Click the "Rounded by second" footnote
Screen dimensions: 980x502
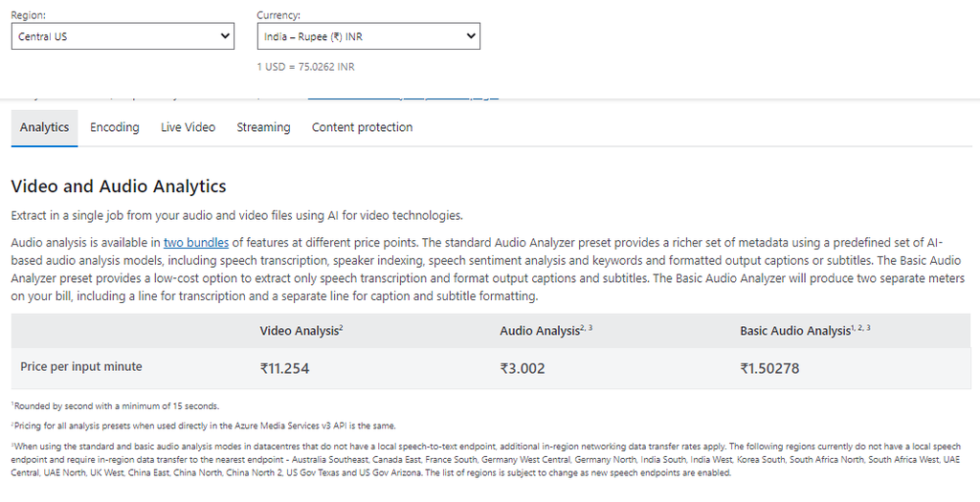tap(115, 405)
